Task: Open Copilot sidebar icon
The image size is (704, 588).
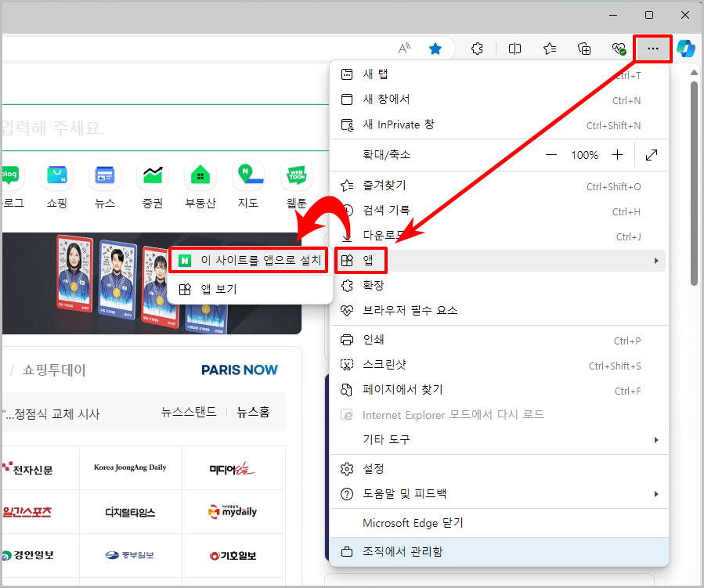Action: point(686,49)
